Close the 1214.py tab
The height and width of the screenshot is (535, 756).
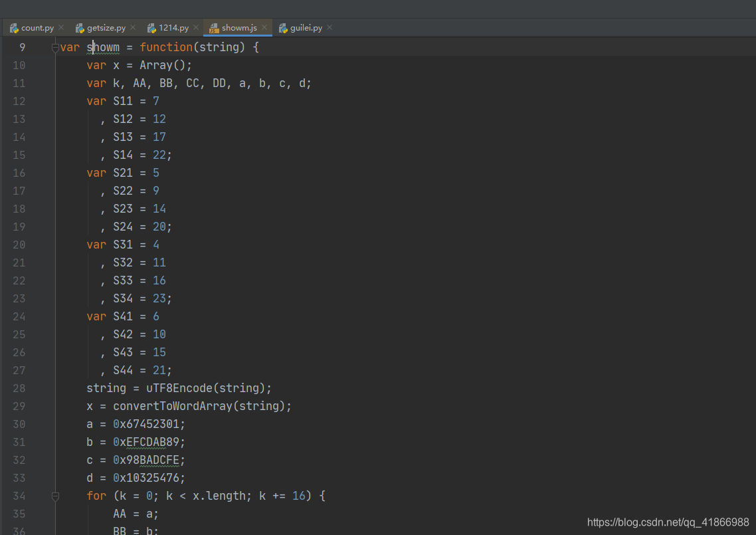[196, 27]
